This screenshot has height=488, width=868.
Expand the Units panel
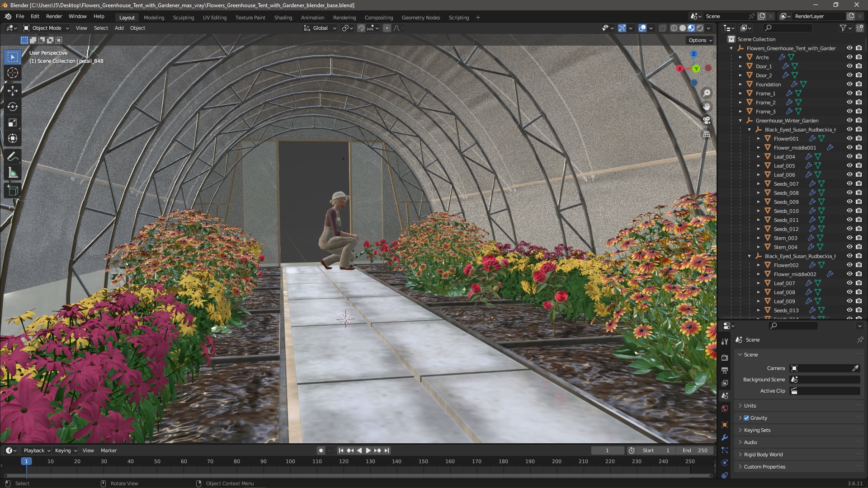tap(750, 406)
